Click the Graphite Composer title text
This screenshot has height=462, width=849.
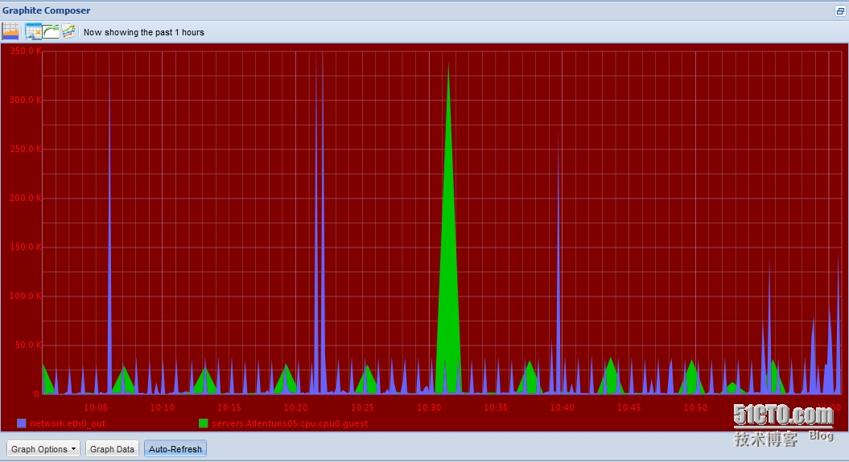pos(46,10)
